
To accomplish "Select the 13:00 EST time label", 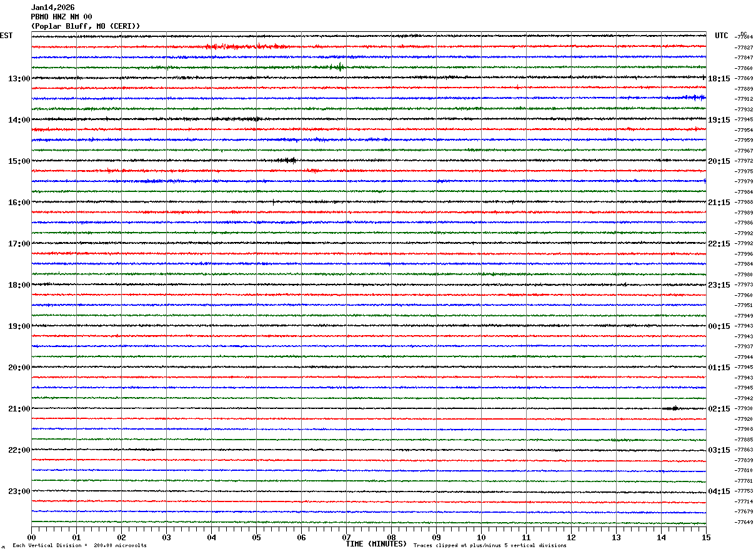I will click(x=19, y=79).
